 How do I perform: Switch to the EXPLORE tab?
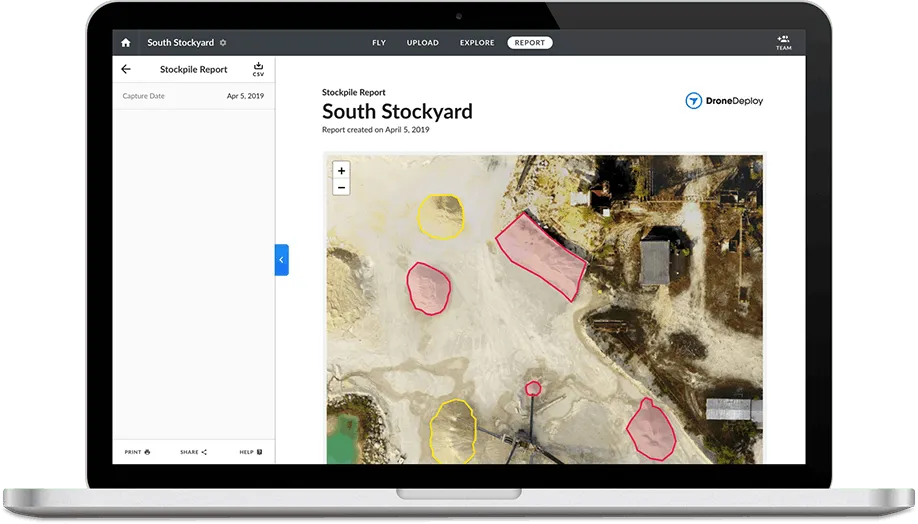click(x=477, y=43)
